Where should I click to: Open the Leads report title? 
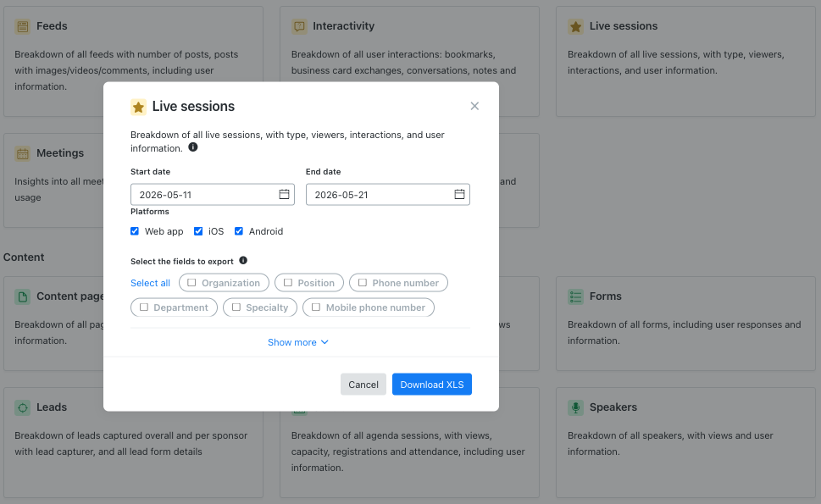click(x=52, y=407)
